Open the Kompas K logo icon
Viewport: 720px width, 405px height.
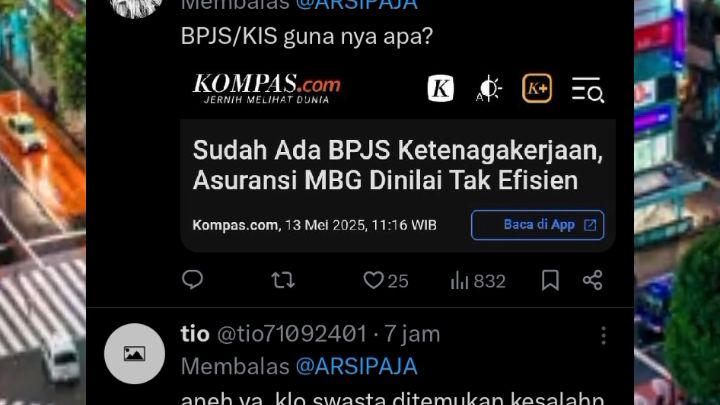[x=441, y=88]
